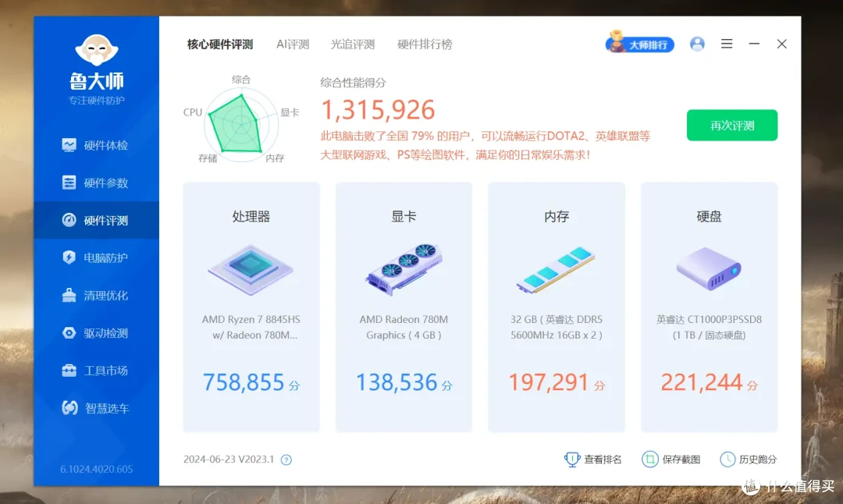Click the graphics score 138,536
843x504 pixels.
(x=397, y=382)
